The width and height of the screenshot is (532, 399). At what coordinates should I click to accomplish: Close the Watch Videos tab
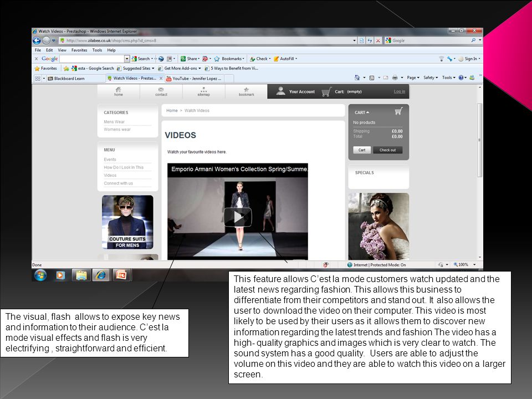[161, 78]
